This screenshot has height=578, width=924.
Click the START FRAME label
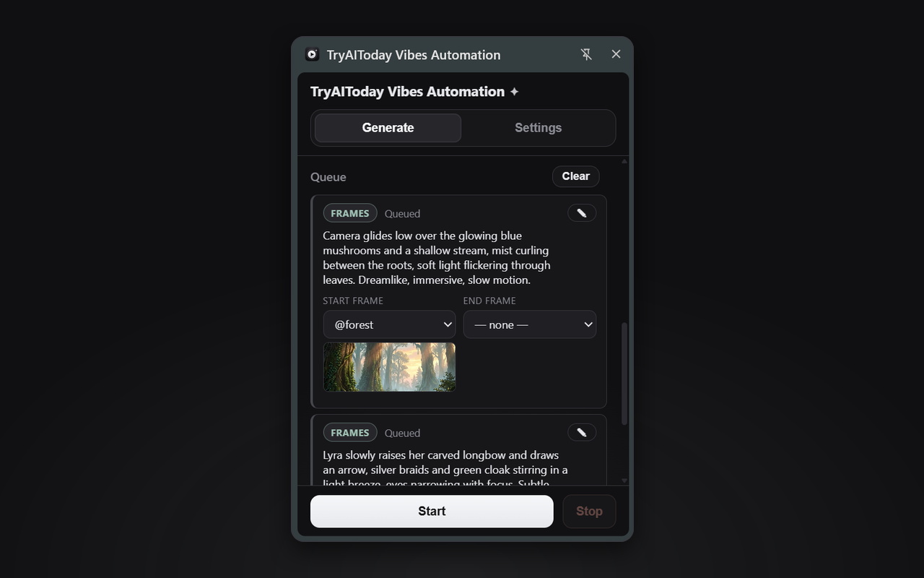(x=353, y=301)
